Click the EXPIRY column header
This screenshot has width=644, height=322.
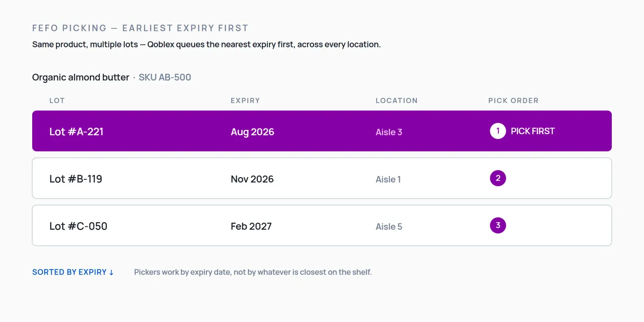(245, 101)
